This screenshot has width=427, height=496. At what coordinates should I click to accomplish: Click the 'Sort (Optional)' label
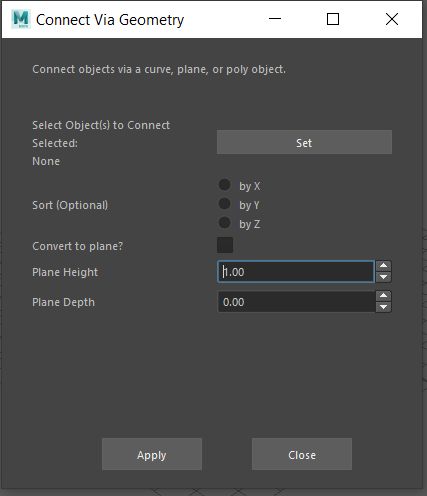pos(70,205)
